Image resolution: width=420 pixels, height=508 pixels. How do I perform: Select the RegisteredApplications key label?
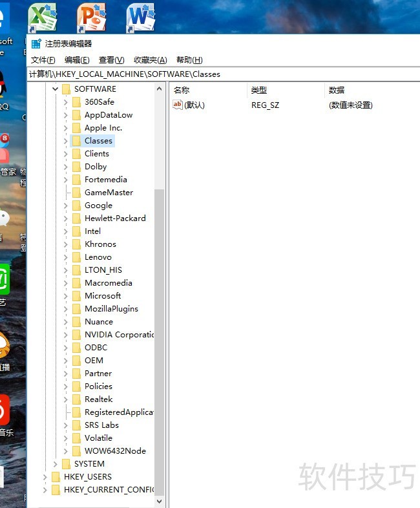point(118,412)
